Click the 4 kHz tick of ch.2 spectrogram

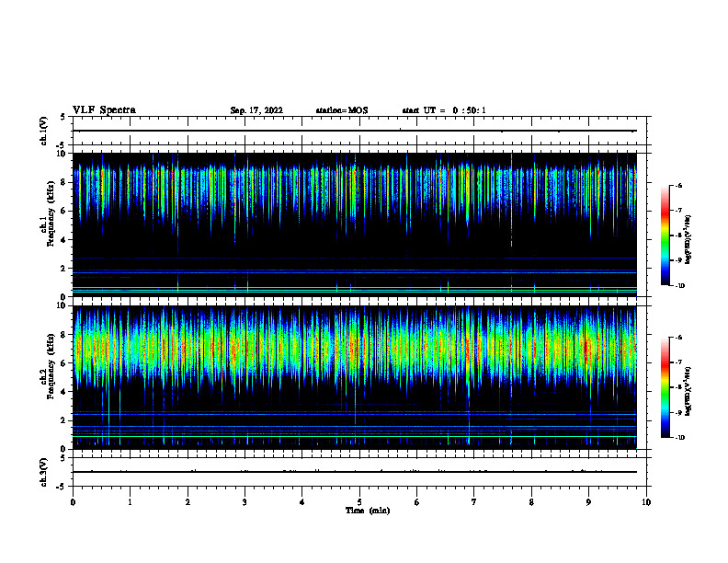point(63,392)
